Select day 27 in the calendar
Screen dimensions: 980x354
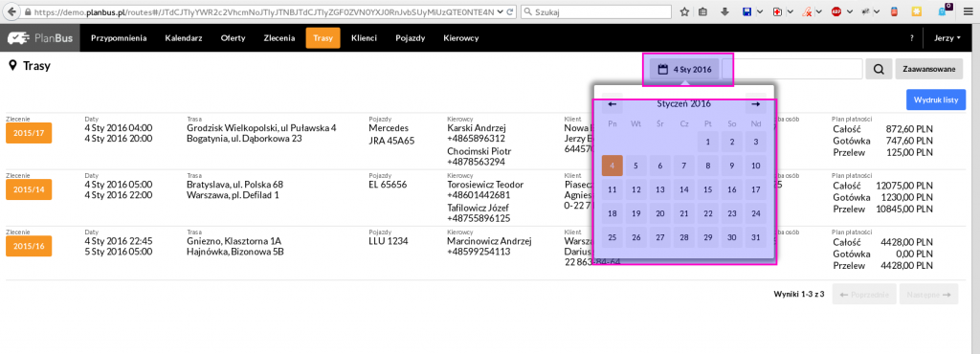tap(660, 237)
